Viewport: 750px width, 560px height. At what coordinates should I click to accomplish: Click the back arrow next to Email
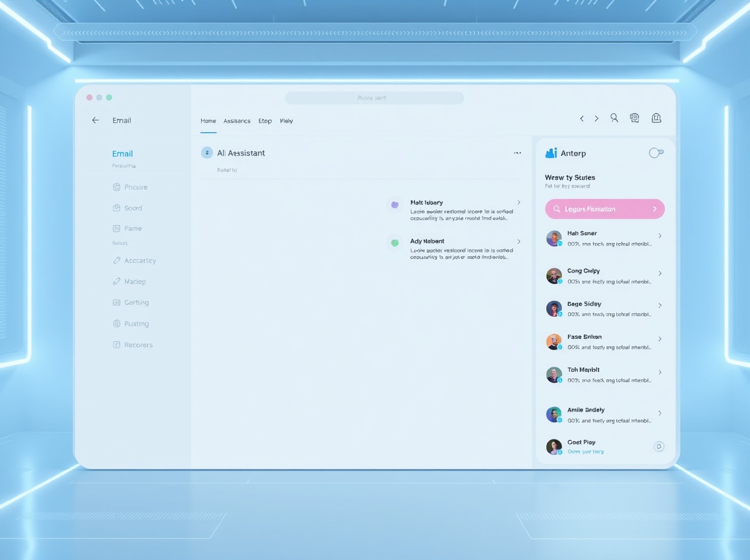click(x=95, y=120)
